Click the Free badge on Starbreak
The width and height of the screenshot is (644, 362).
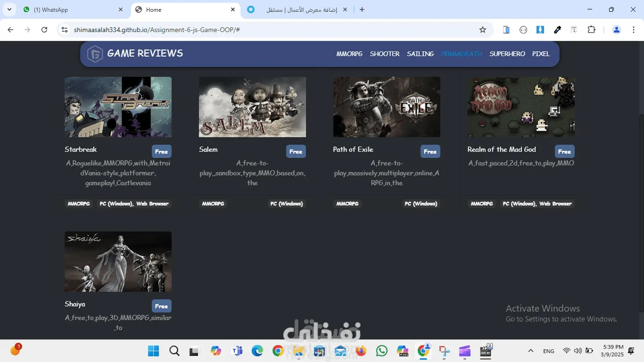click(162, 151)
